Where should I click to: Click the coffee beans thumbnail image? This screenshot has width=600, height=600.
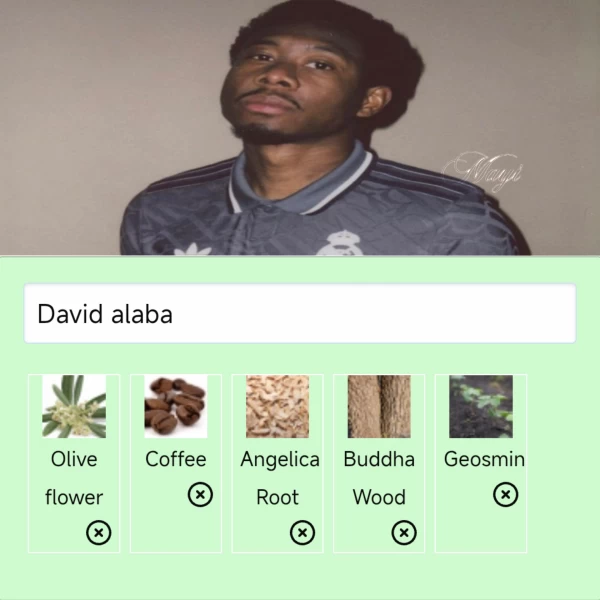176,406
